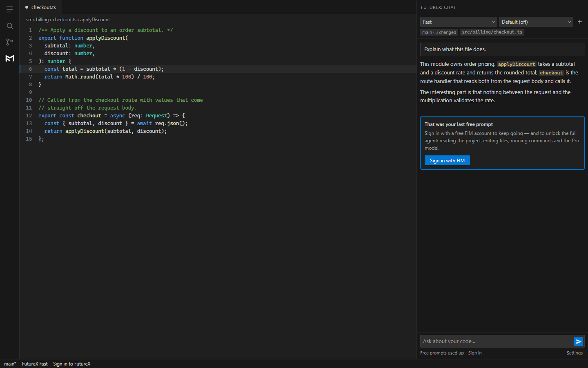Open the source control branch icon

[10, 42]
